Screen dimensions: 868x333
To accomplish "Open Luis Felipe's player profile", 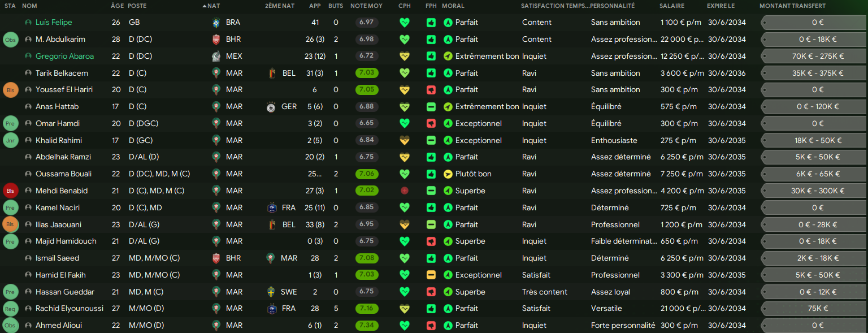I will pos(54,23).
